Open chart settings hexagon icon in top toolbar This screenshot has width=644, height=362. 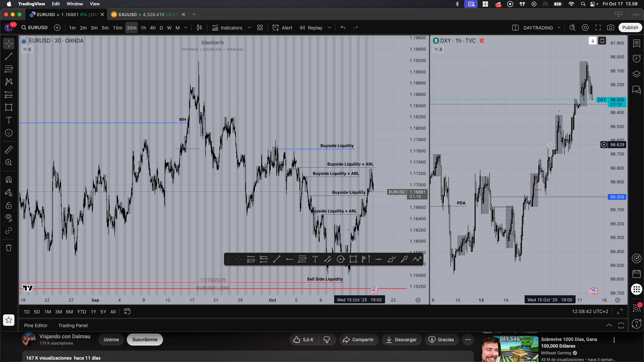click(585, 28)
